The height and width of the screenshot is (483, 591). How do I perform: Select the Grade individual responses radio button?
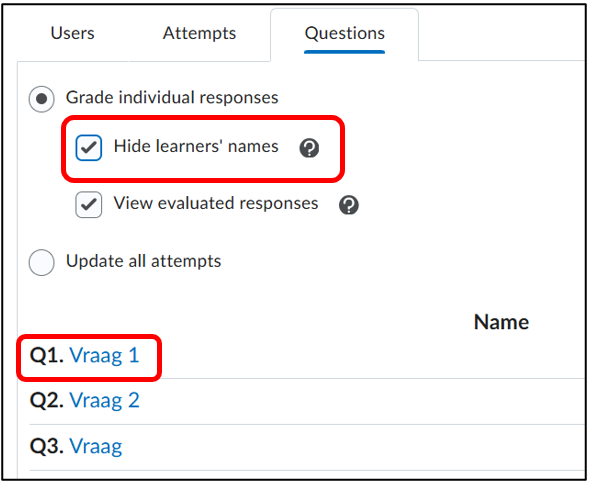point(41,99)
